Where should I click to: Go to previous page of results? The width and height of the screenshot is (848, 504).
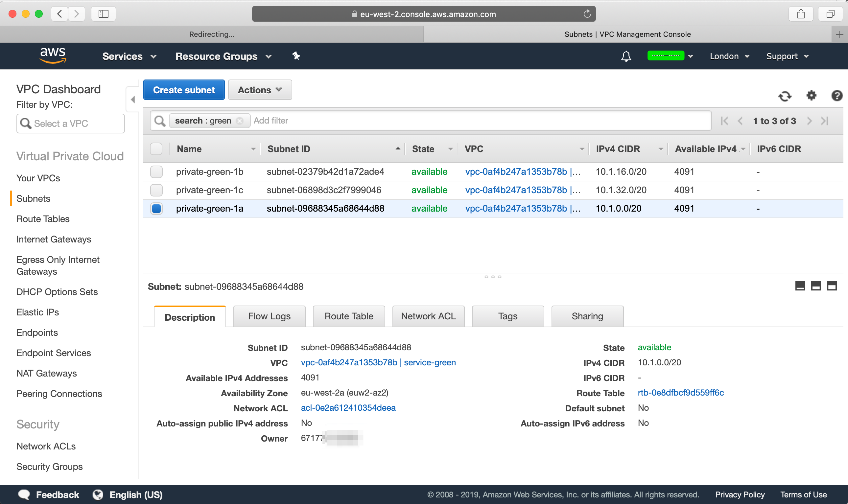click(740, 121)
